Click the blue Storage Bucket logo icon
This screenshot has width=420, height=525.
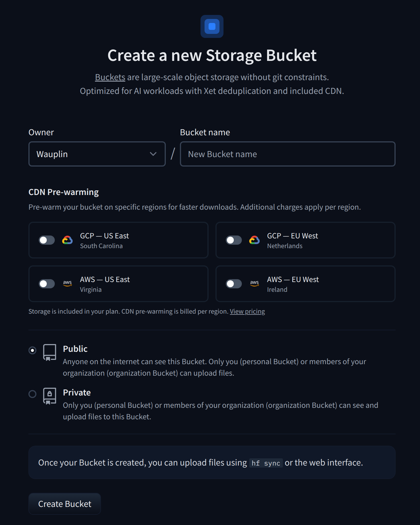(x=212, y=26)
